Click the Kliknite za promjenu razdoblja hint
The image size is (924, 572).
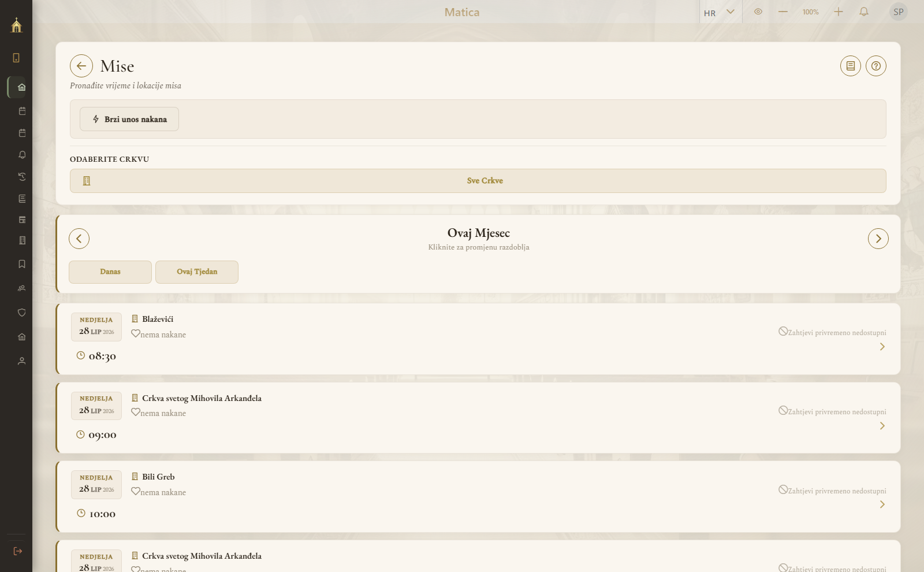click(479, 247)
